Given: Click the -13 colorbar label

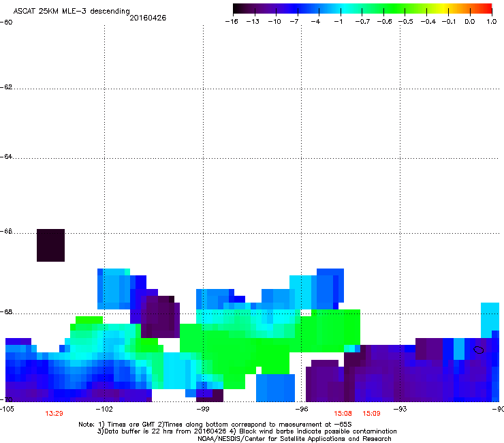Looking at the screenshot, I should pyautogui.click(x=253, y=22).
